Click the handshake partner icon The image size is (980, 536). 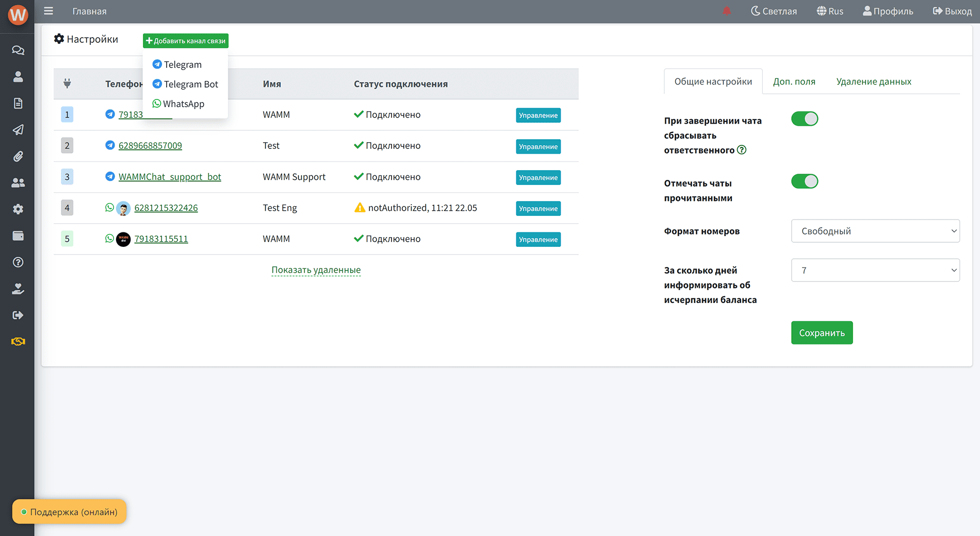pyautogui.click(x=18, y=342)
